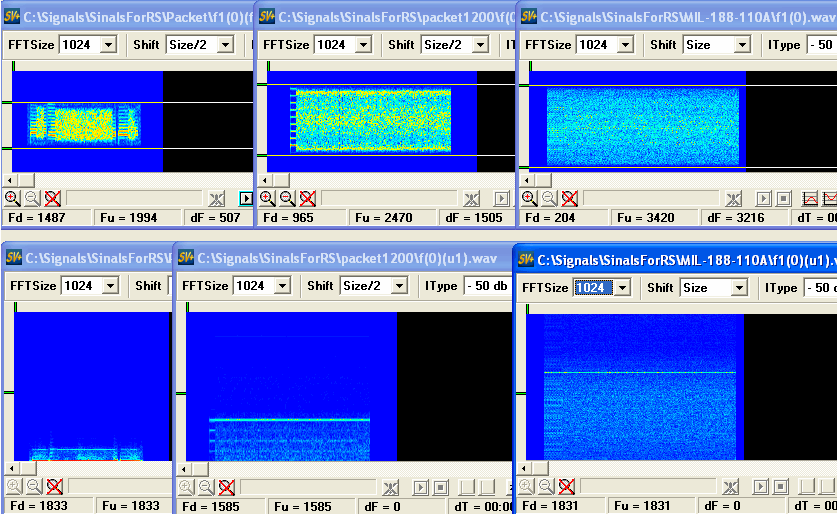
Task: Click stop button in packet1200 f(0)(u1).wav window
Action: click(441, 487)
